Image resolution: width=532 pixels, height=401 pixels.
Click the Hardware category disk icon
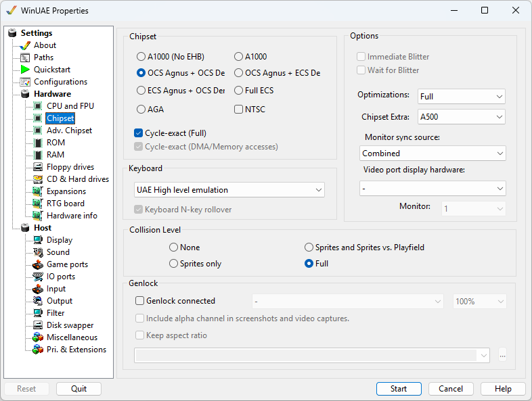[x=25, y=94]
